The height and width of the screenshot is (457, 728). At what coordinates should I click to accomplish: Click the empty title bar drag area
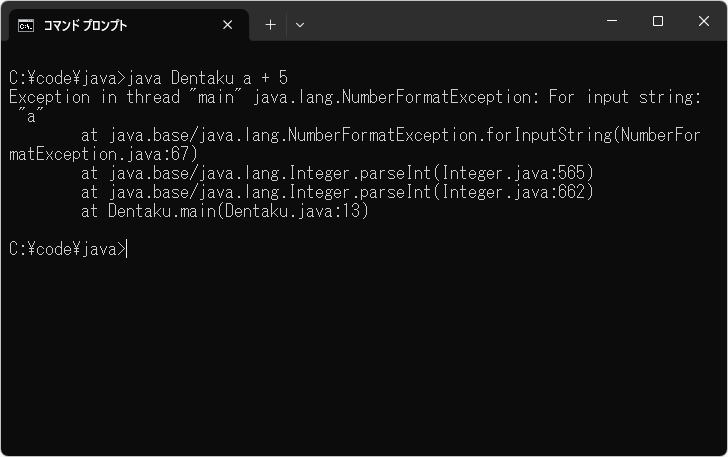tap(450, 22)
